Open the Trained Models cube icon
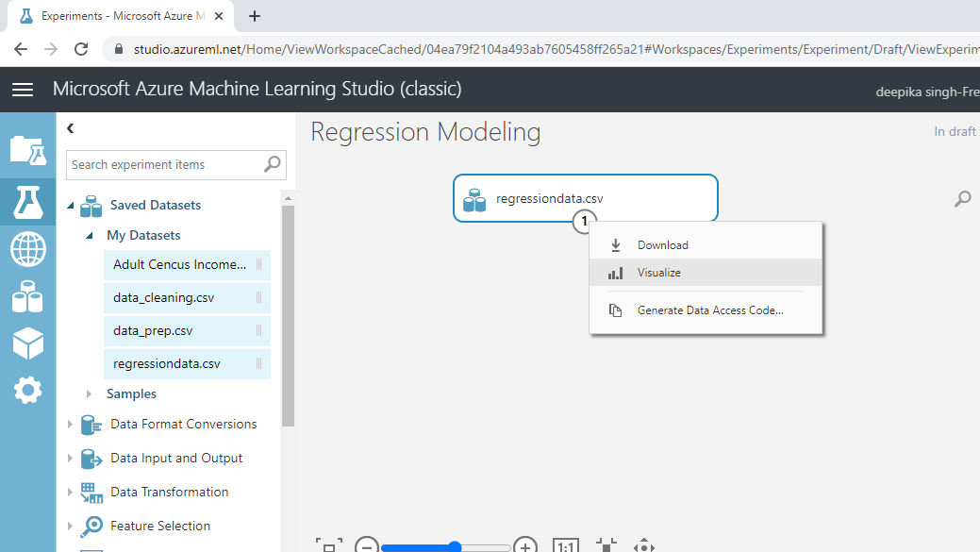Screen dimensions: 980x552 28,343
